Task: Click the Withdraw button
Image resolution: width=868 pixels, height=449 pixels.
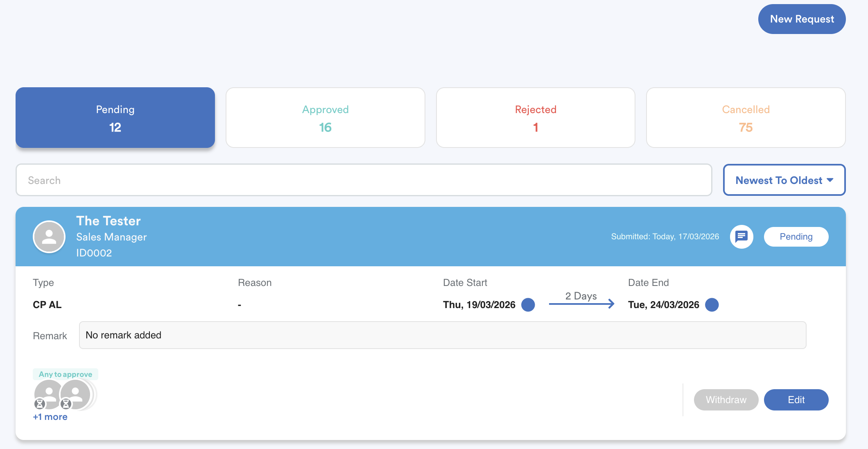Action: 726,400
